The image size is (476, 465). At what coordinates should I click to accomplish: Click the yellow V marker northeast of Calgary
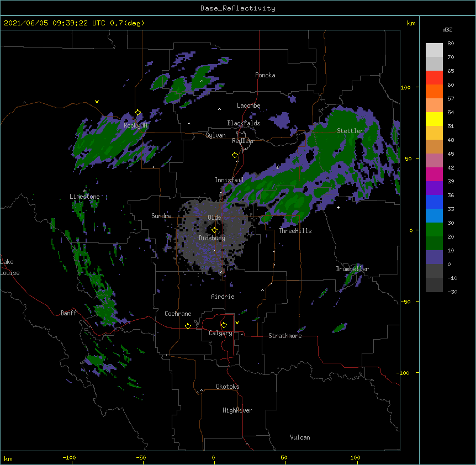[x=237, y=323]
